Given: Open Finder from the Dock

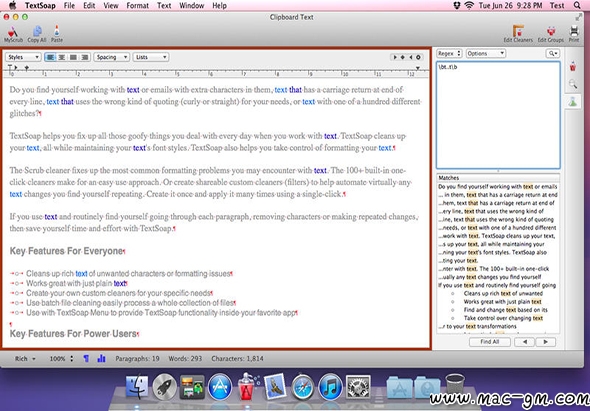Looking at the screenshot, I should [x=137, y=387].
